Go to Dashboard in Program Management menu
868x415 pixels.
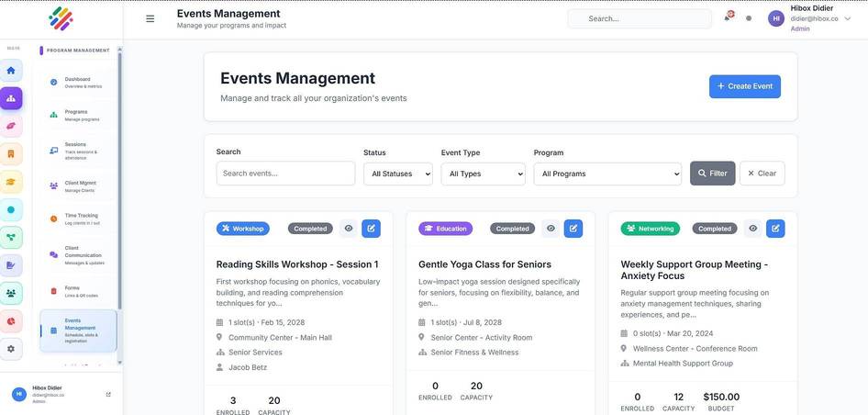[x=78, y=83]
